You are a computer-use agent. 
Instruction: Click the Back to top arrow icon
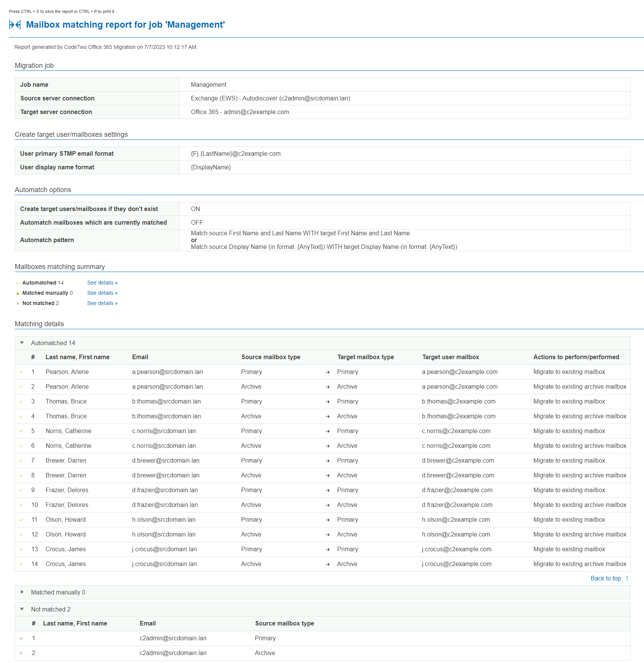[x=627, y=579]
